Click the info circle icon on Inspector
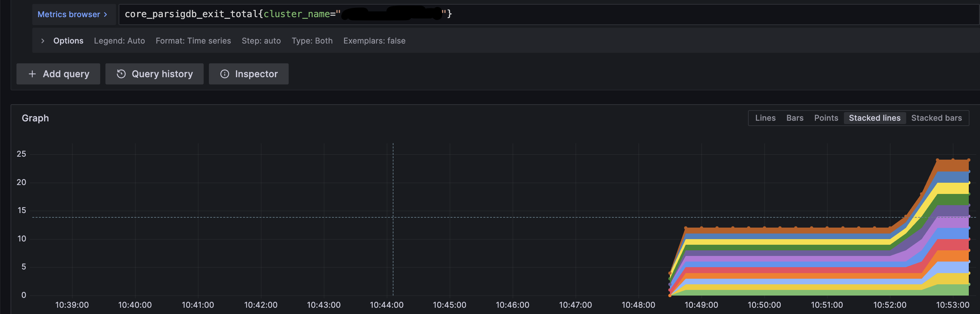 click(224, 74)
